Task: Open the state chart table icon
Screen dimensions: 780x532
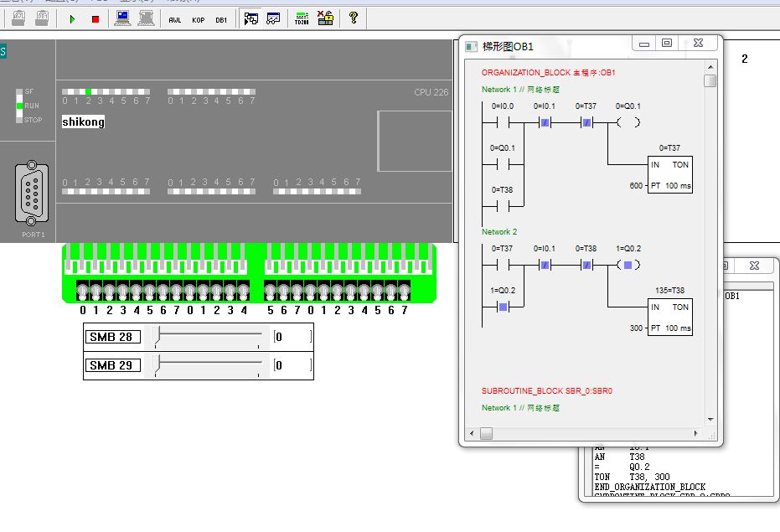Action: (x=273, y=18)
